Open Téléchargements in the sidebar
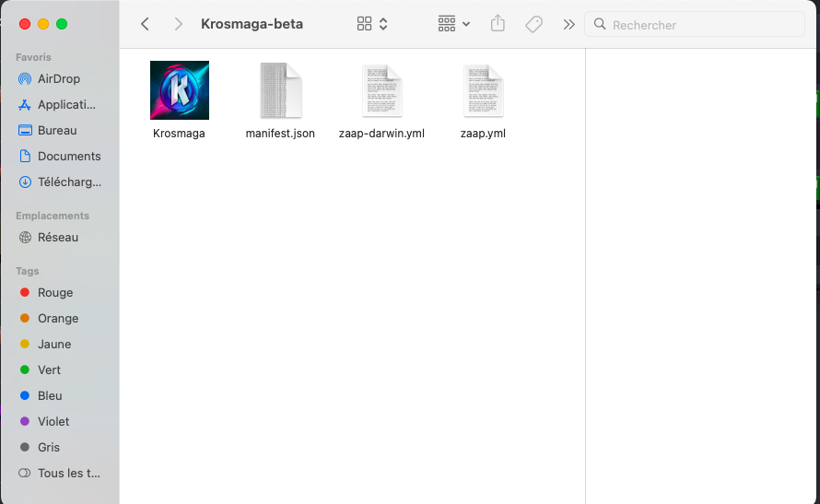Viewport: 820px width, 504px height. (61, 182)
